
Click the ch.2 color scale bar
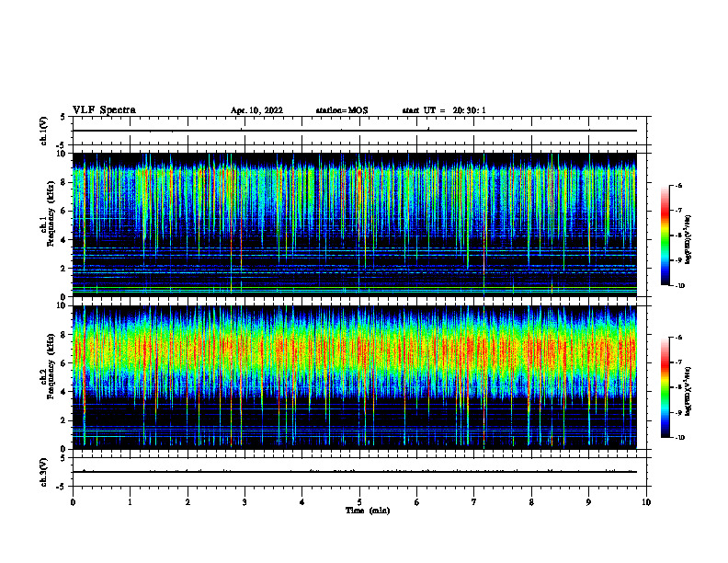[665, 387]
